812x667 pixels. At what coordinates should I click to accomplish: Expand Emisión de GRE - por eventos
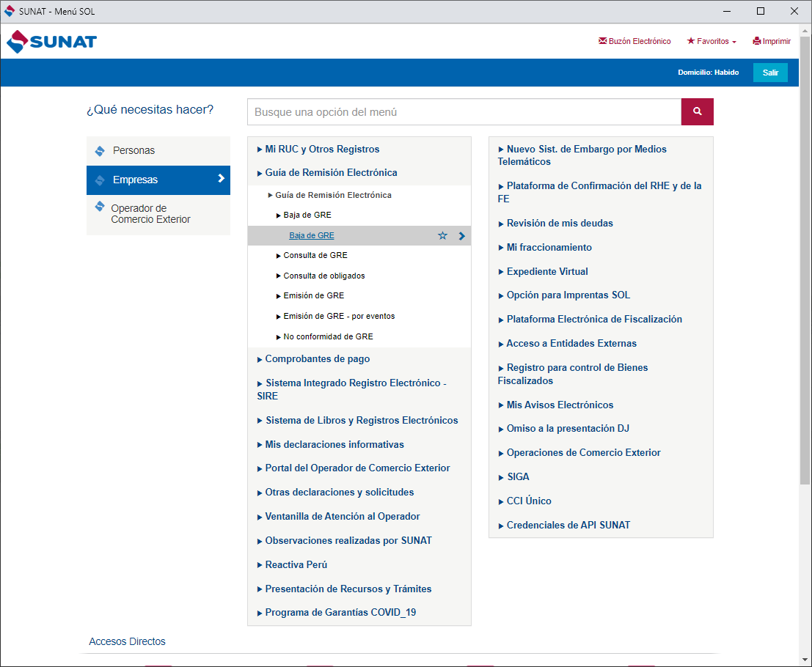[x=335, y=316]
